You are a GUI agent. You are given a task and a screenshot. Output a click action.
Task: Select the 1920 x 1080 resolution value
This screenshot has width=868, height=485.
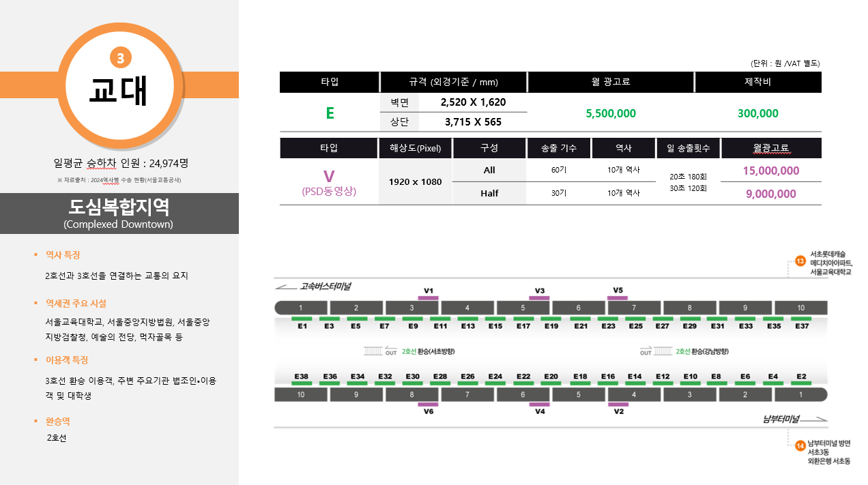[415, 182]
